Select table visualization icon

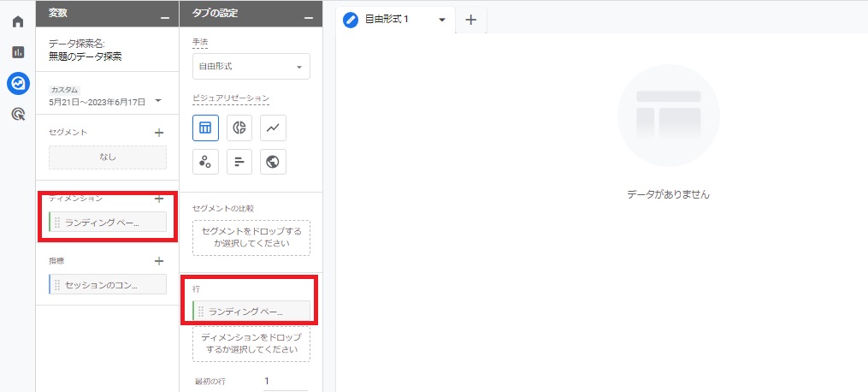[205, 128]
